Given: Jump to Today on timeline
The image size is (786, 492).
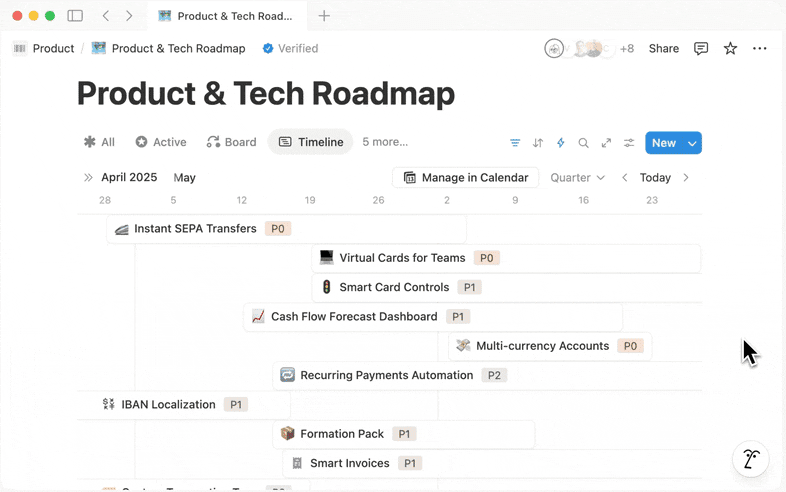Looking at the screenshot, I should point(655,178).
